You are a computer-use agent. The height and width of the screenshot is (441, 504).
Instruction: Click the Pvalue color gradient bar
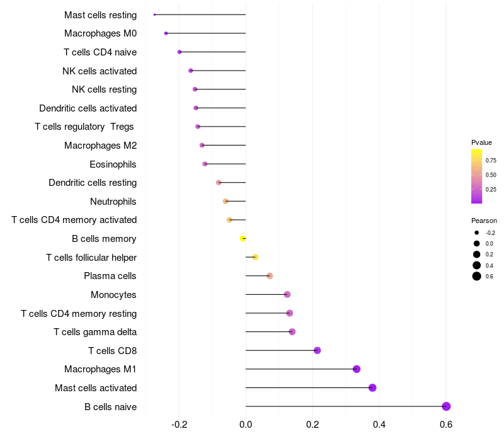[x=477, y=176]
